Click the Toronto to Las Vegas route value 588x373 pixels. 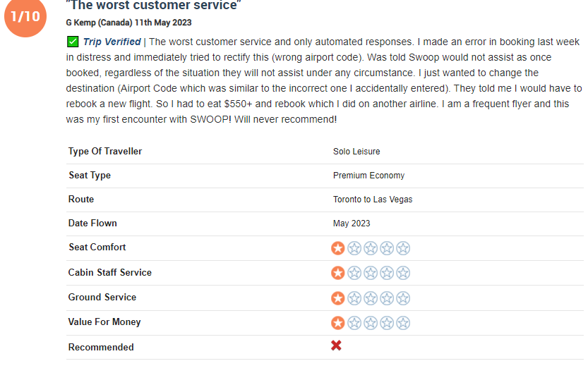click(x=373, y=200)
